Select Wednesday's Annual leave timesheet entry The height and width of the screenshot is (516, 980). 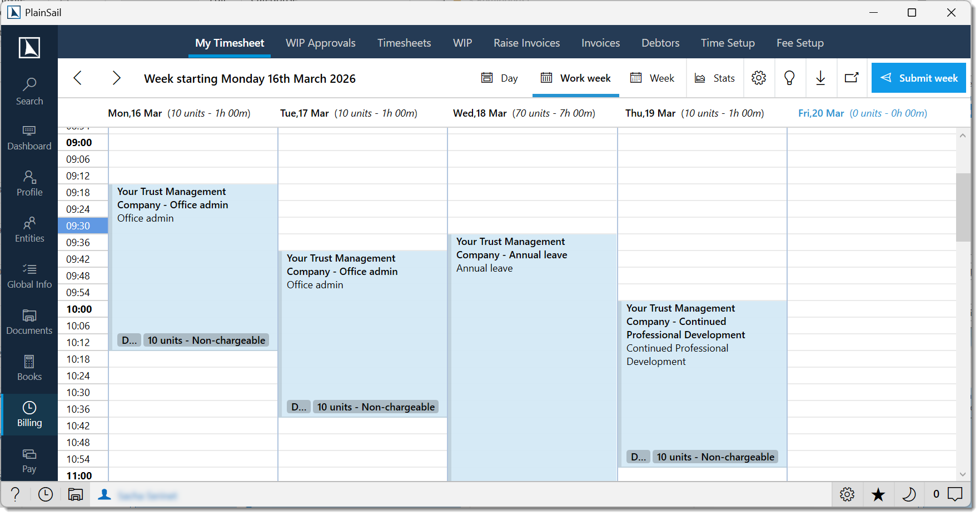pos(532,333)
